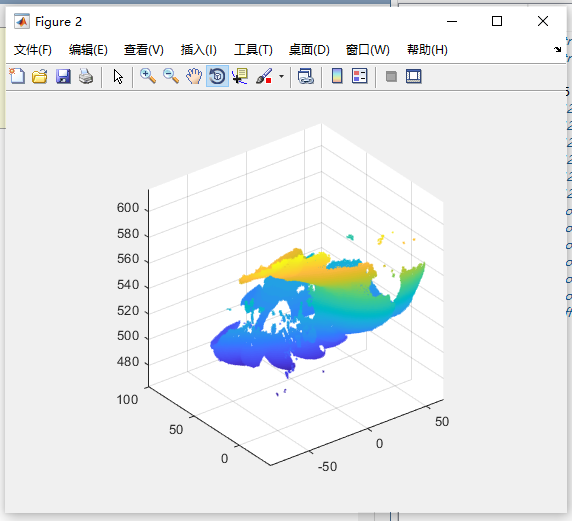Activate the Zoom In magnifier tool
572x521 pixels.
pyautogui.click(x=148, y=76)
